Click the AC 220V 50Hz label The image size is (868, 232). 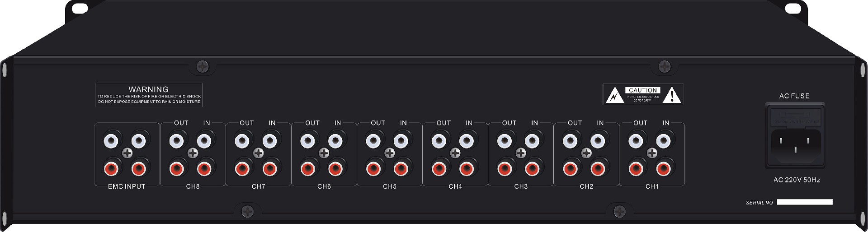click(797, 180)
